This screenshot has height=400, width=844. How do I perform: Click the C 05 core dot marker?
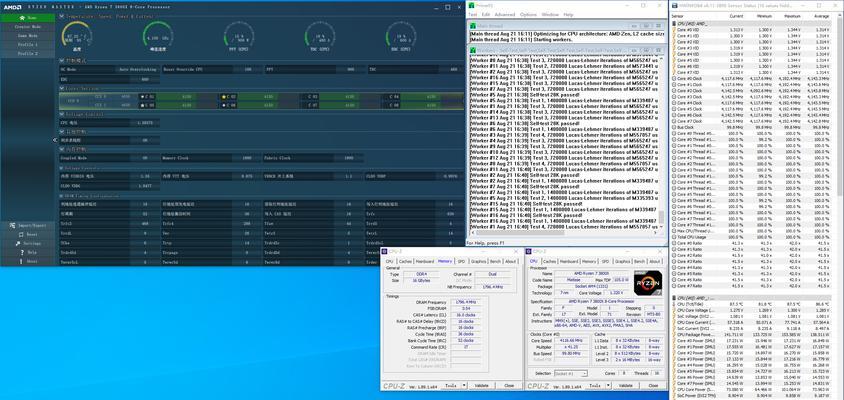point(142,106)
